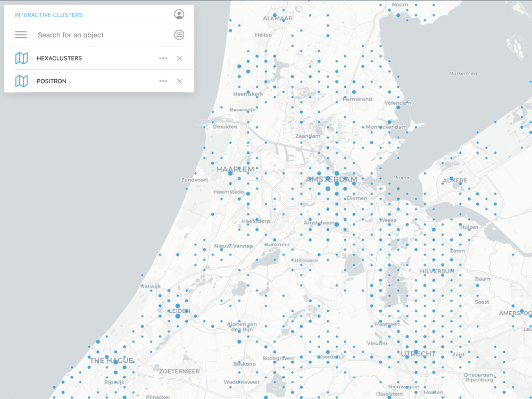The image size is (532, 399).
Task: Select the HEXACLUSTERS layer name
Action: coord(60,59)
